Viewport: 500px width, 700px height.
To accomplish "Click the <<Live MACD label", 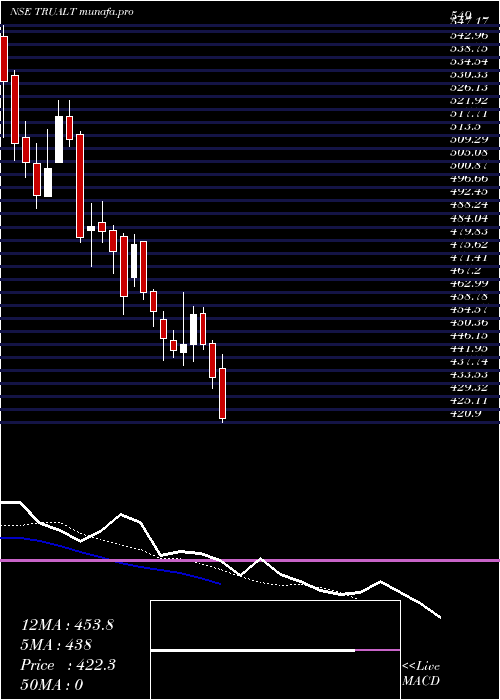I will (x=421, y=674).
